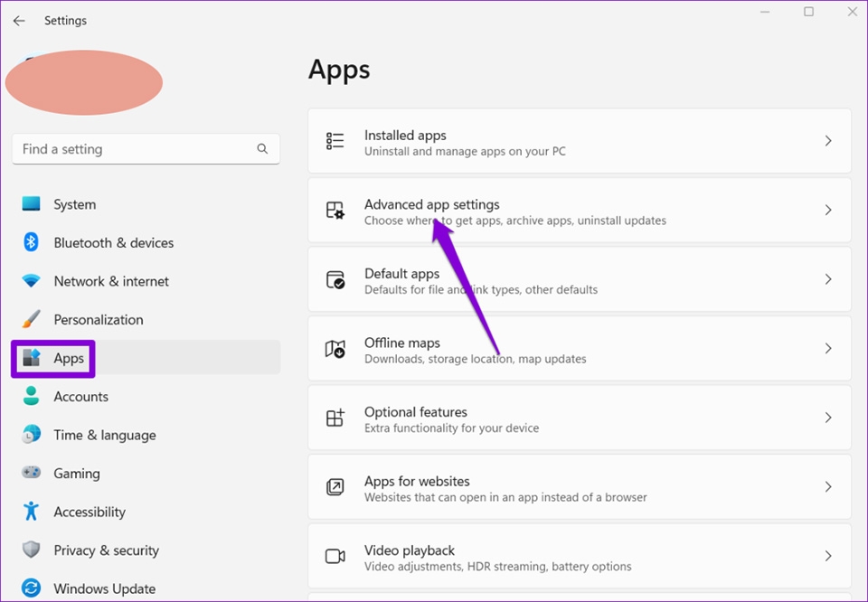Viewport: 868px width, 602px height.
Task: Click the Accessibility figure icon
Action: 31,512
